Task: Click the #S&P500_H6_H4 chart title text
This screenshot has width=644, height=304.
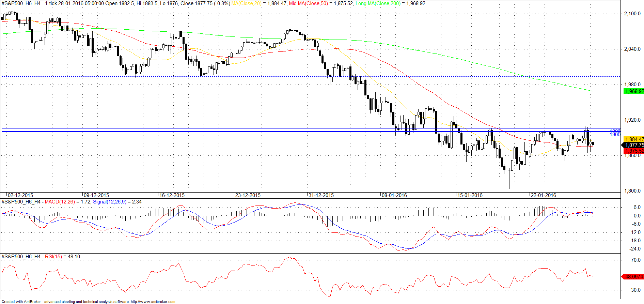Action: tap(21, 3)
